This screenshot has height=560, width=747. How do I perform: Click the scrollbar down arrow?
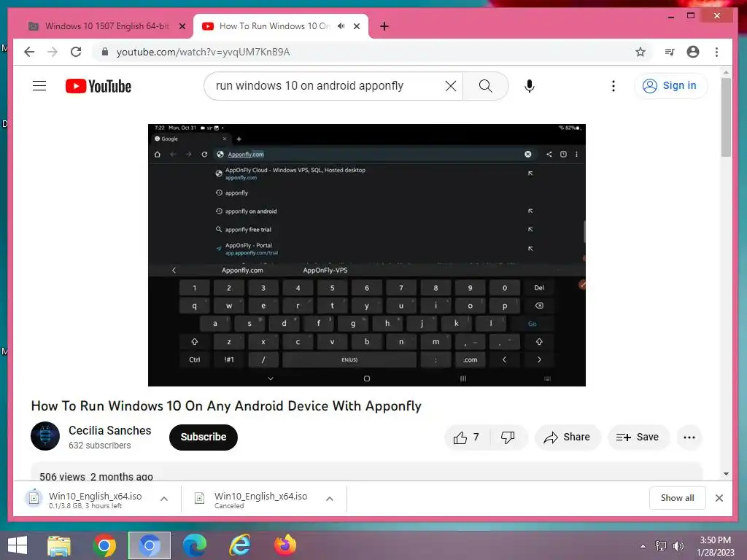(726, 474)
